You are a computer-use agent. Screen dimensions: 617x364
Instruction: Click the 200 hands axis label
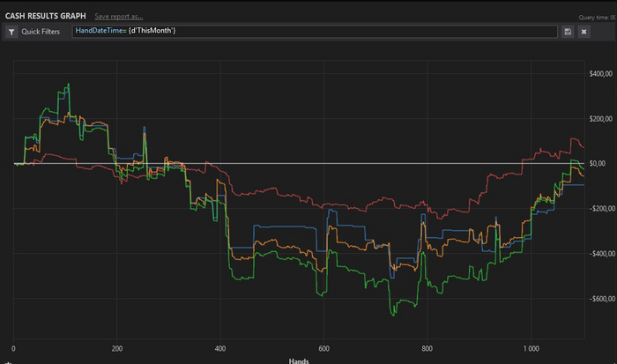point(117,349)
